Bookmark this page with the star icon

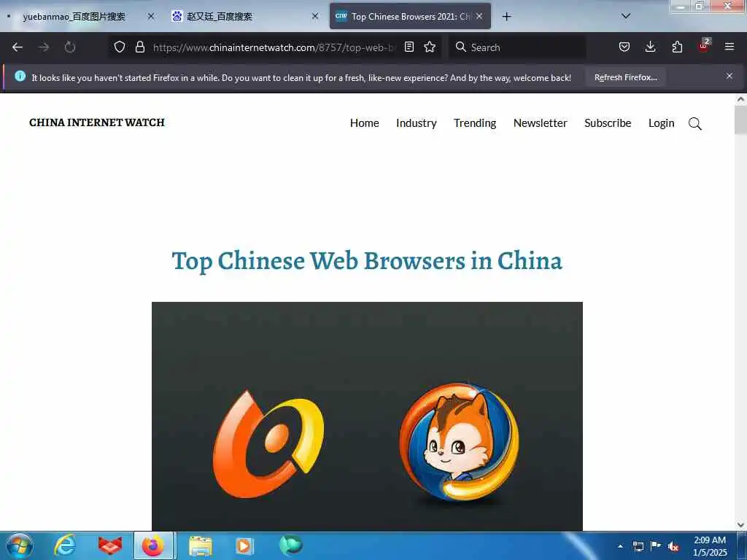pos(430,47)
